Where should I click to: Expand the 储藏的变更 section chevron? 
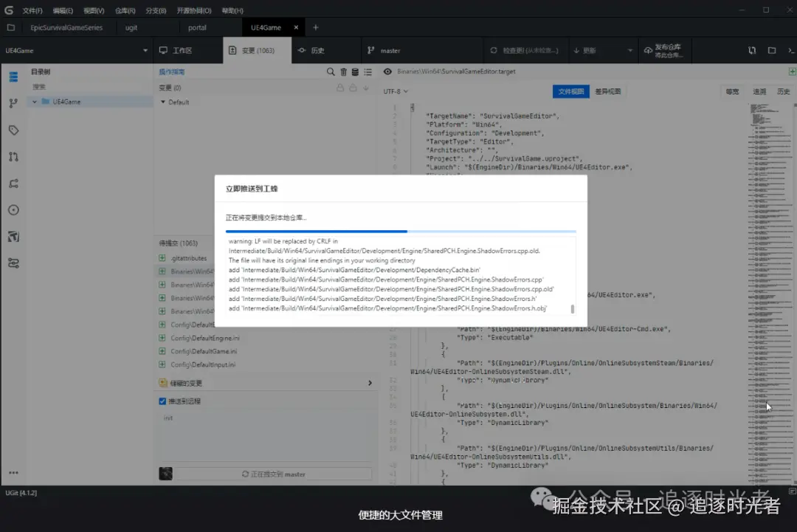coord(370,383)
